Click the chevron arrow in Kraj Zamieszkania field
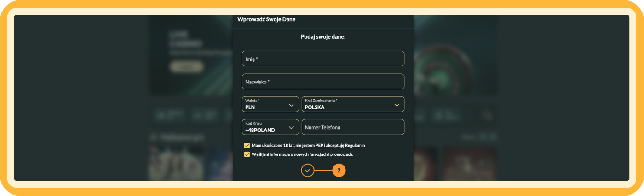The width and height of the screenshot is (644, 196). click(x=397, y=105)
